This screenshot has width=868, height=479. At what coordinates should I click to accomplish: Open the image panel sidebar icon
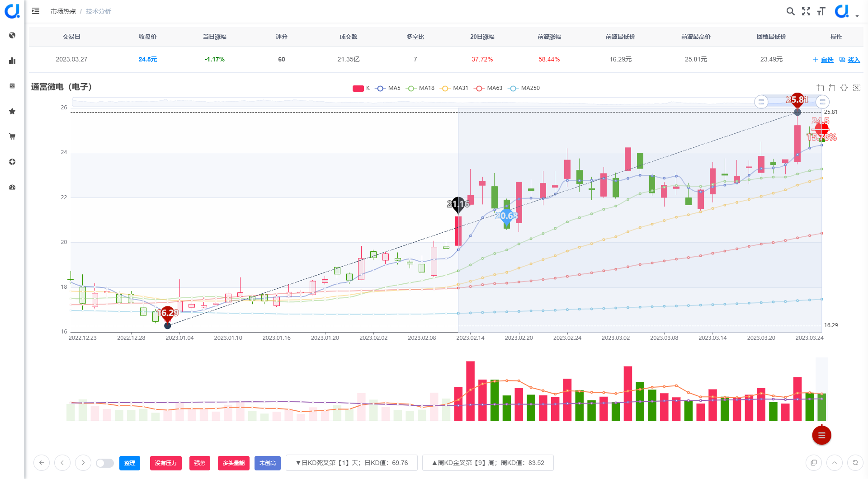tap(12, 86)
